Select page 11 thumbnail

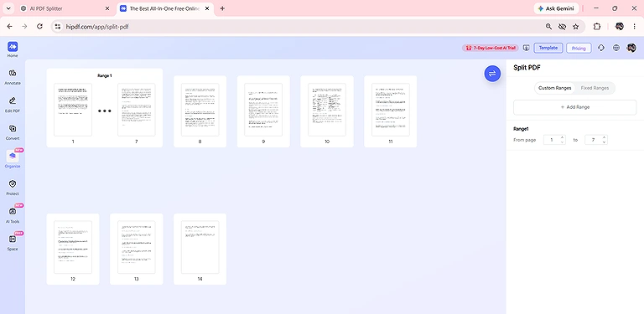click(x=391, y=110)
